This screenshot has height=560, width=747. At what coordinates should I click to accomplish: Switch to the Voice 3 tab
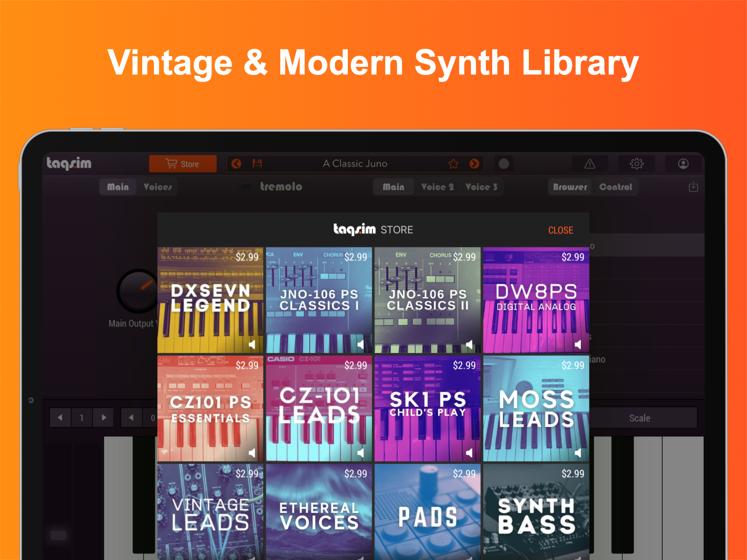point(481,187)
